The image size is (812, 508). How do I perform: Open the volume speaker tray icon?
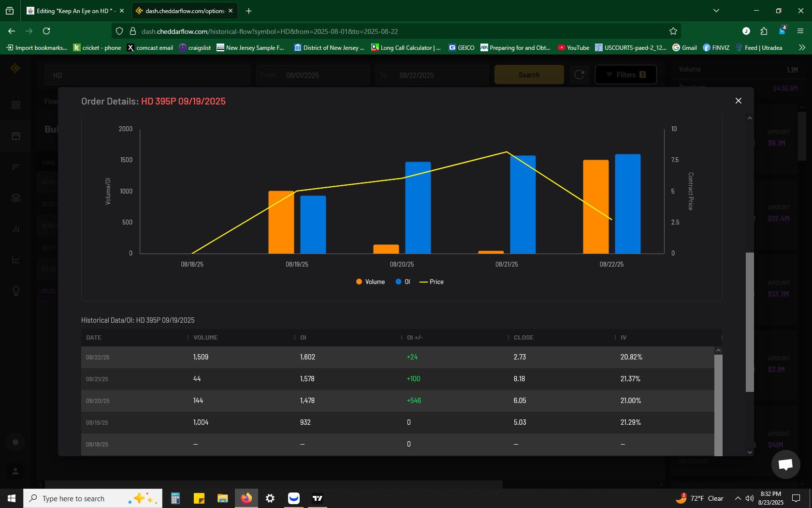click(x=750, y=498)
